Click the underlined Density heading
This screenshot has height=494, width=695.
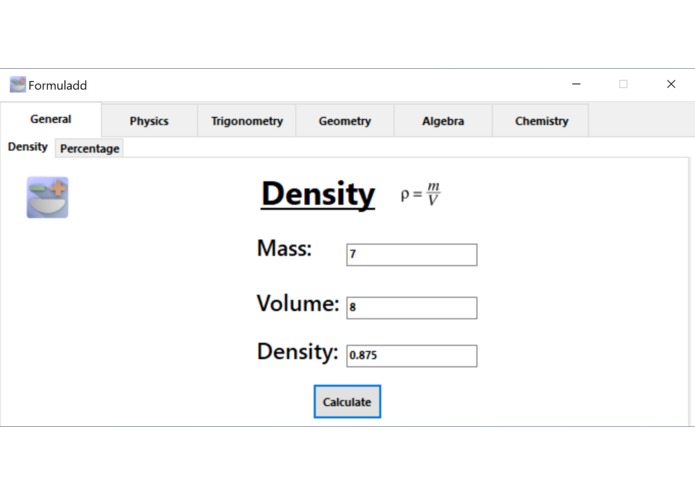tap(318, 194)
